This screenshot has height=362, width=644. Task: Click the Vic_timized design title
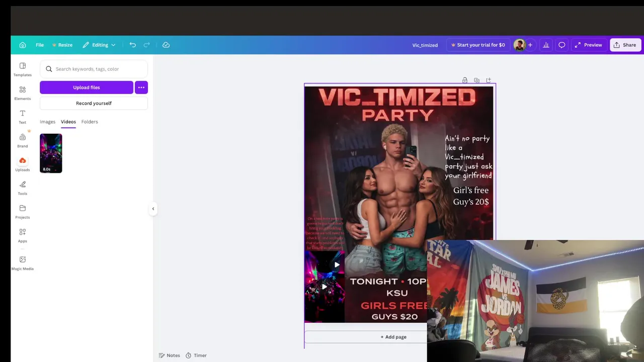425,45
